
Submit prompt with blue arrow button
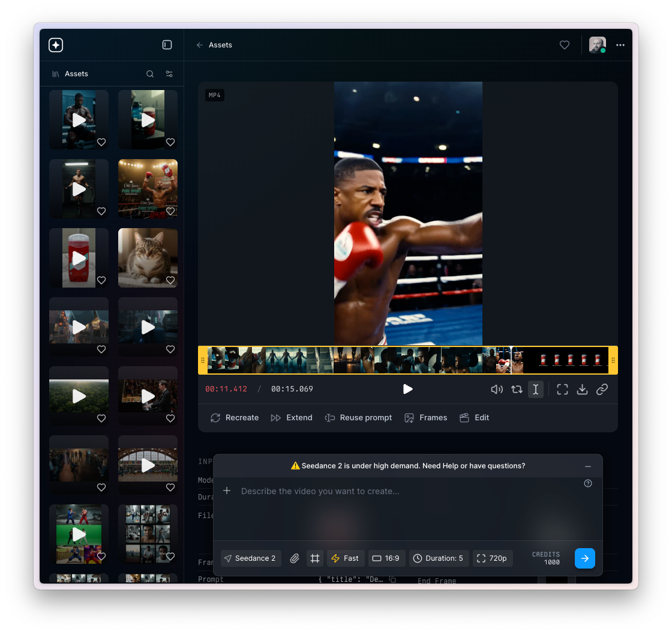point(584,558)
